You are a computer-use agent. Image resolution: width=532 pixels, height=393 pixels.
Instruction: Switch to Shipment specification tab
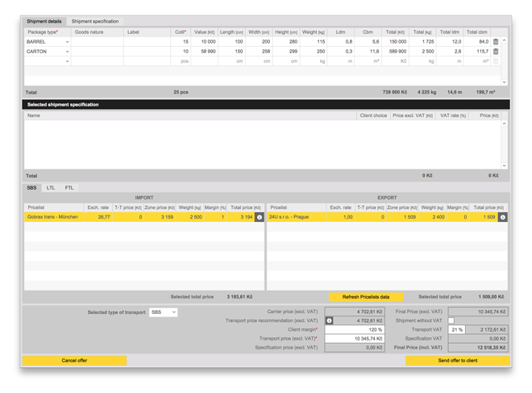pos(95,21)
